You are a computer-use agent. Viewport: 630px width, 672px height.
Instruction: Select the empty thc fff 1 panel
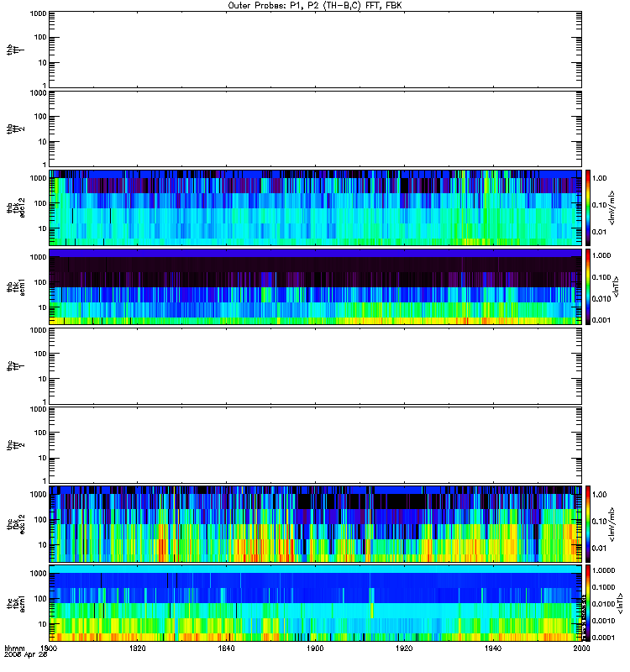click(315, 366)
